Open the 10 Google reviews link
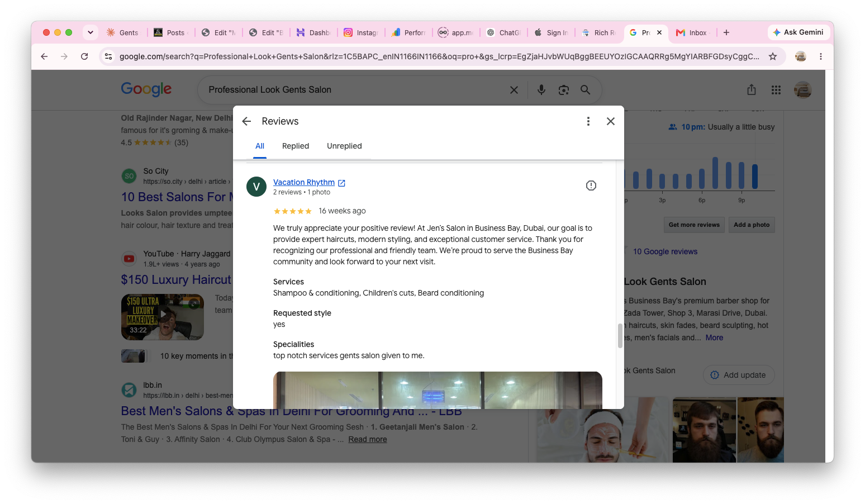This screenshot has width=865, height=504. (x=665, y=251)
